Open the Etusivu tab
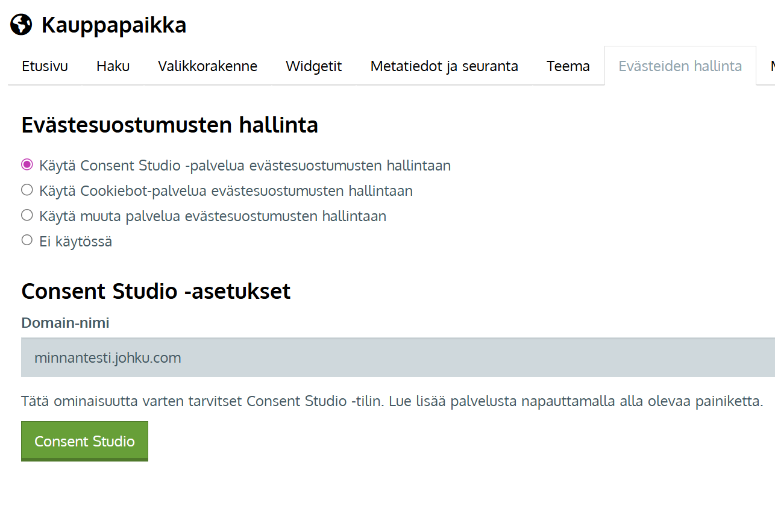This screenshot has height=532, width=775. [45, 66]
